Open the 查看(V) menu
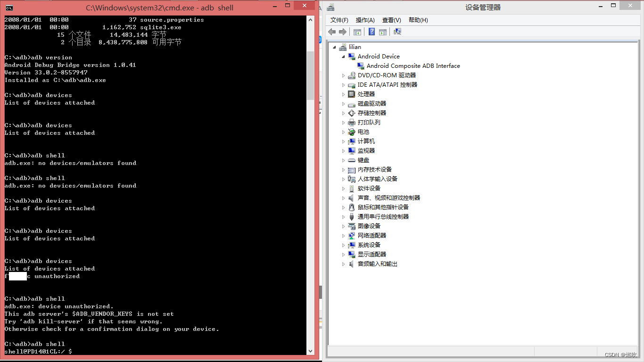 click(x=392, y=20)
